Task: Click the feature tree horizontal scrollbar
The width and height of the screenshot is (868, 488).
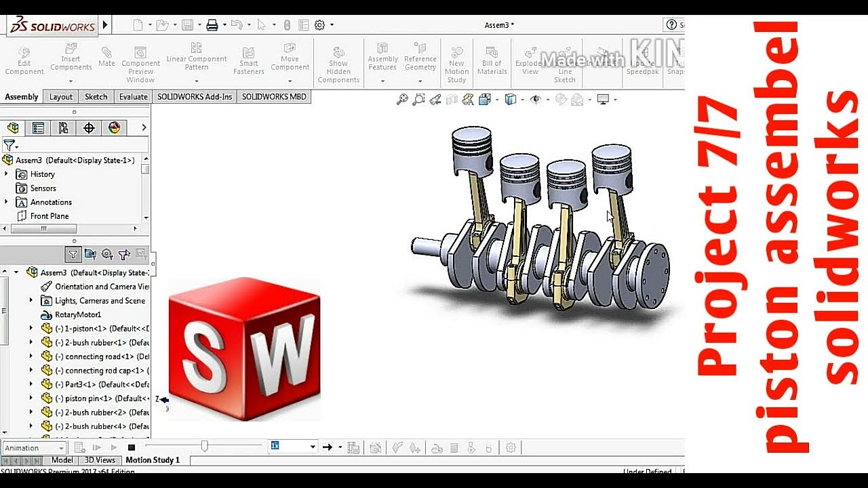Action: pos(44,229)
